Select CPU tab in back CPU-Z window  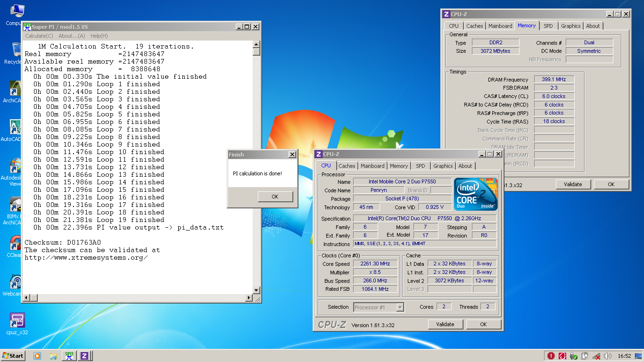(454, 26)
